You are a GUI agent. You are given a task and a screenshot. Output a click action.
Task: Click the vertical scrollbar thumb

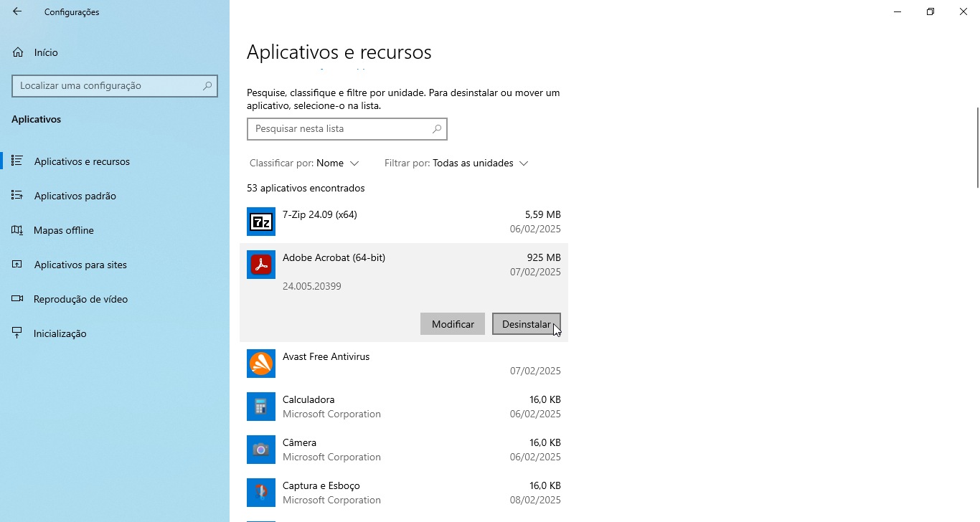coord(976,148)
